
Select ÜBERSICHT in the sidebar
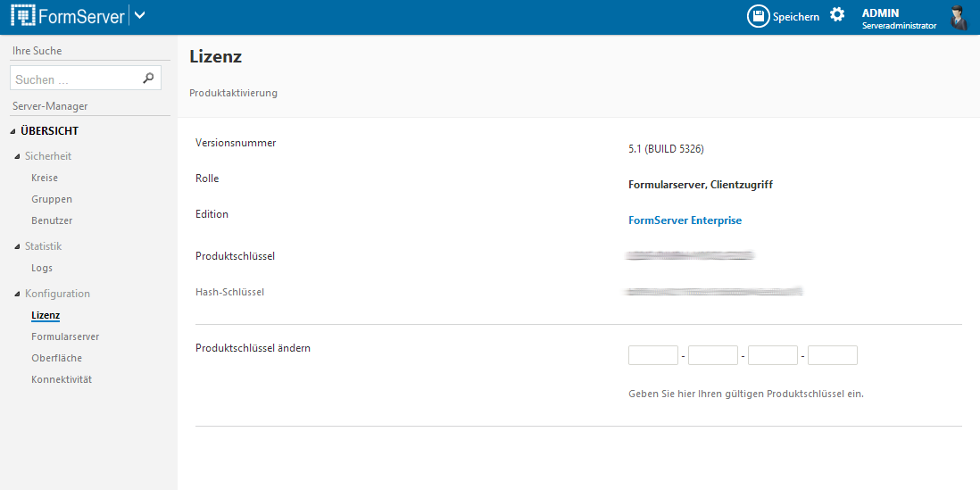pyautogui.click(x=49, y=131)
